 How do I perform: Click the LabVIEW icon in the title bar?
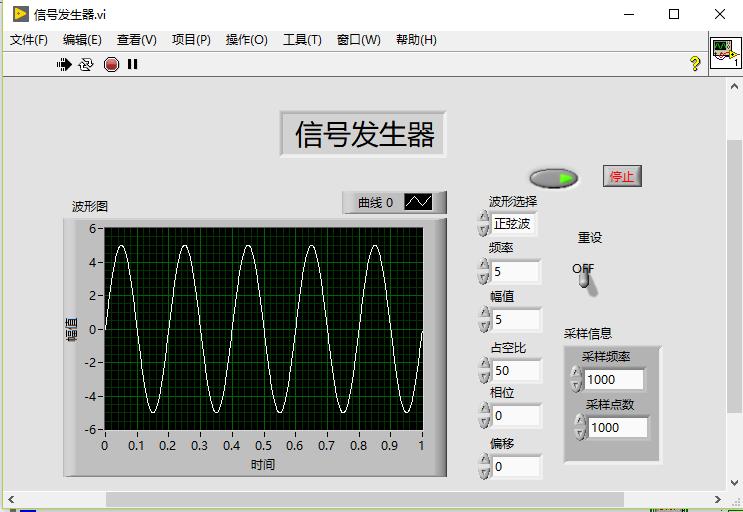[20, 14]
